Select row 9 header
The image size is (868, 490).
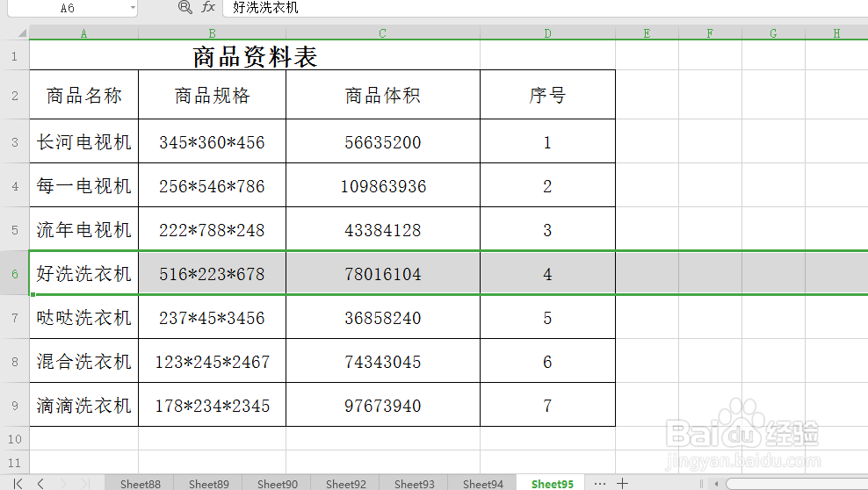pos(14,405)
